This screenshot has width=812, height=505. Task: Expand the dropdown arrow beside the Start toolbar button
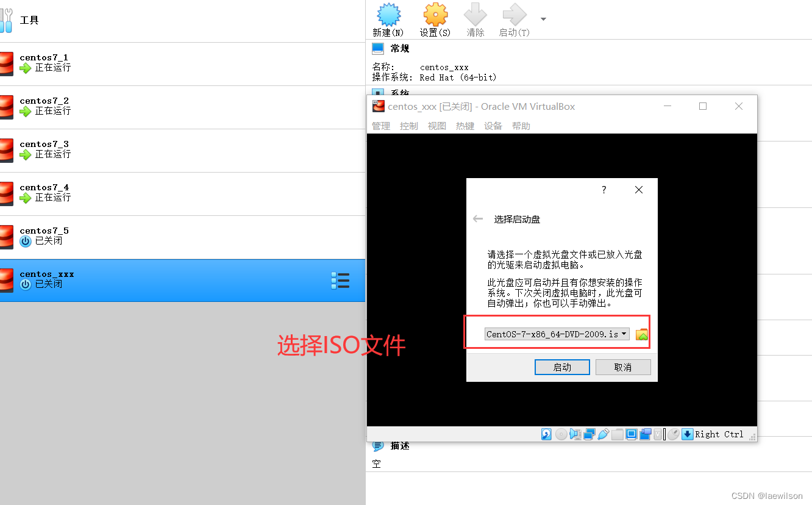pyautogui.click(x=543, y=19)
